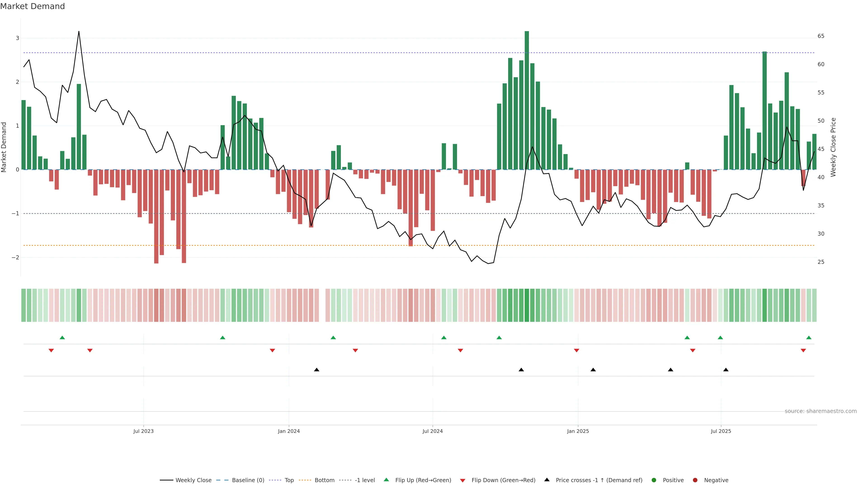
Task: Select the leftmost black price-cross triangle marker
Action: [x=316, y=370]
